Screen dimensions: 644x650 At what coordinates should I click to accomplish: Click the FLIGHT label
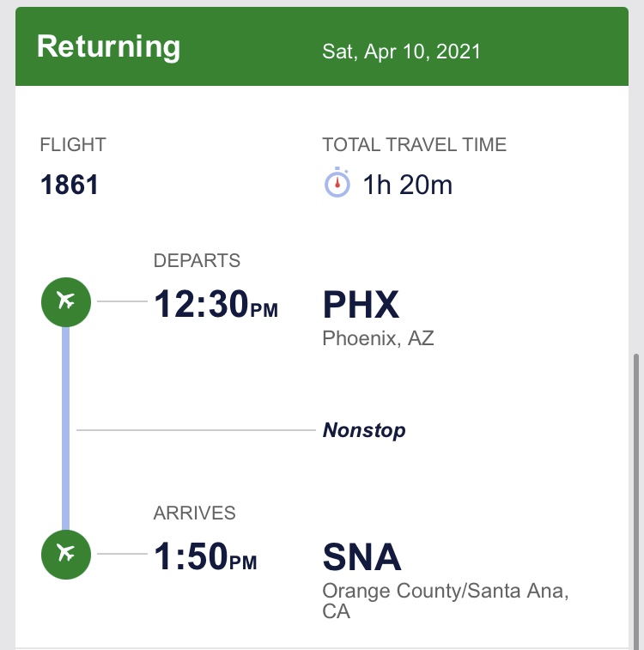73,145
